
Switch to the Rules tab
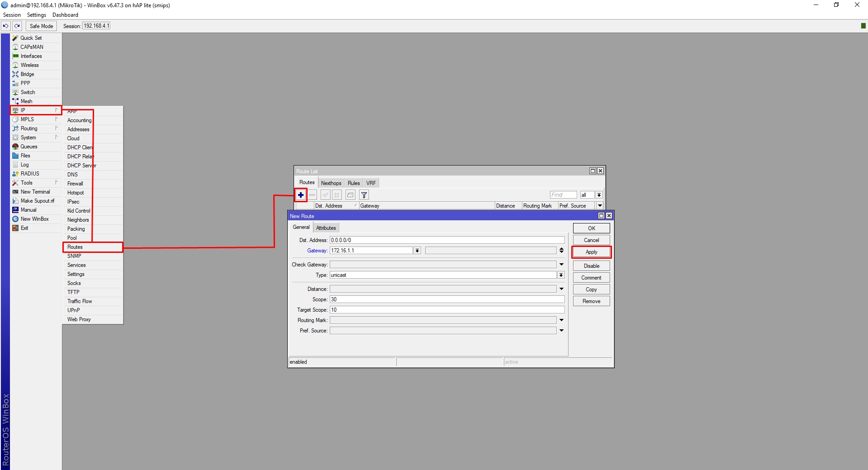(354, 183)
